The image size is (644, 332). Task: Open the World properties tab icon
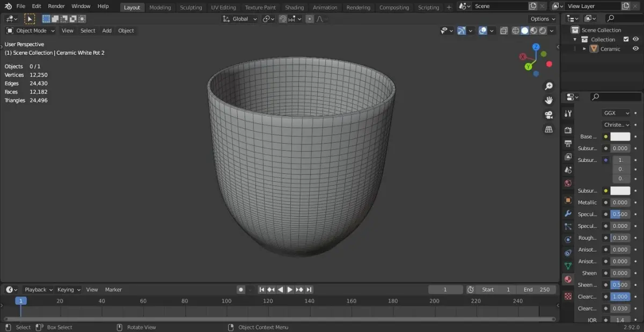tap(568, 183)
